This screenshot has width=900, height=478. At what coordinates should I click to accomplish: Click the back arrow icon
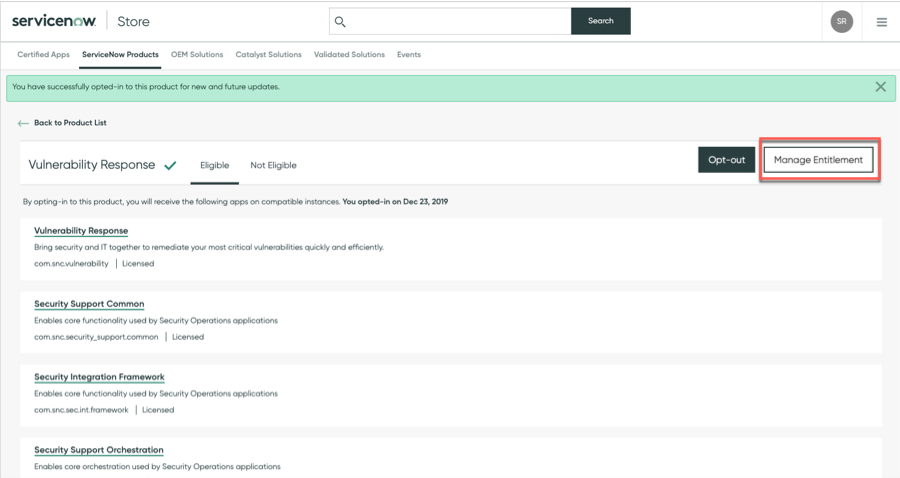pyautogui.click(x=23, y=123)
